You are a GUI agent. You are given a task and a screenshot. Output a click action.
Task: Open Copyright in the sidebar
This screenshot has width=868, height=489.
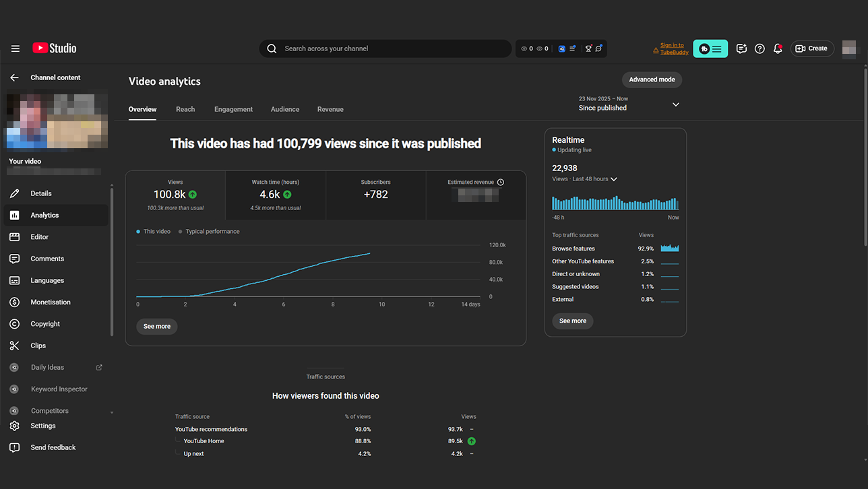(x=56, y=324)
